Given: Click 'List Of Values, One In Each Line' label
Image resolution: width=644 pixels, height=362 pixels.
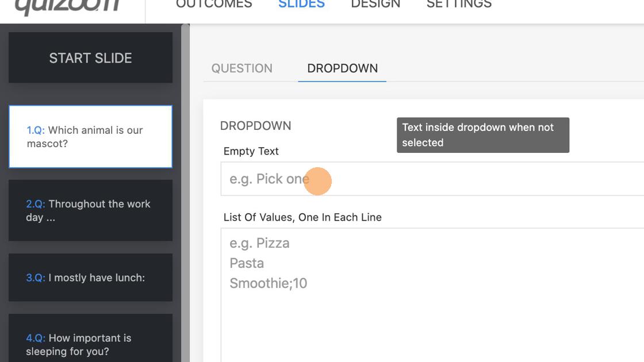Looking at the screenshot, I should tap(302, 217).
